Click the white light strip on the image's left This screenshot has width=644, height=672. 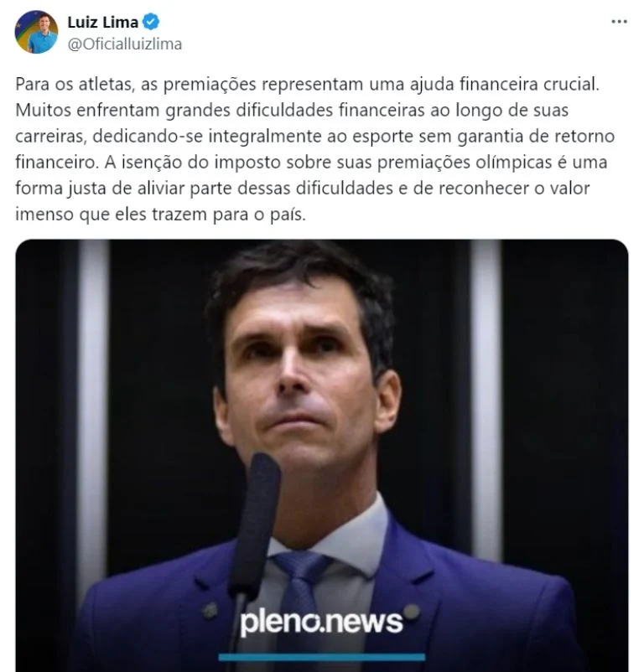[x=93, y=407]
